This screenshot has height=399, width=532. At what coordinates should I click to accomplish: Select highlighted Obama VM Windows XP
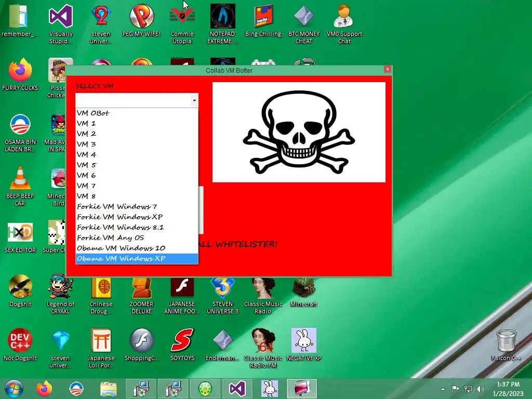coord(137,259)
